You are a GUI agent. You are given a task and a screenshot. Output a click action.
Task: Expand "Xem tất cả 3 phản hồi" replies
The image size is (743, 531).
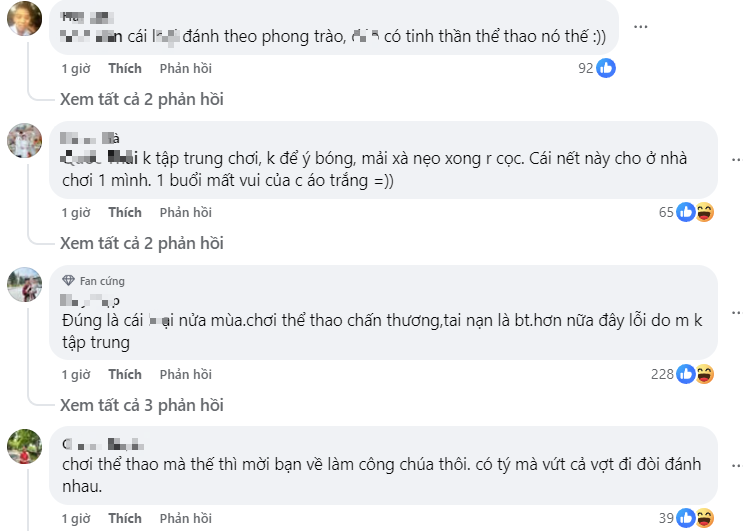pos(141,405)
